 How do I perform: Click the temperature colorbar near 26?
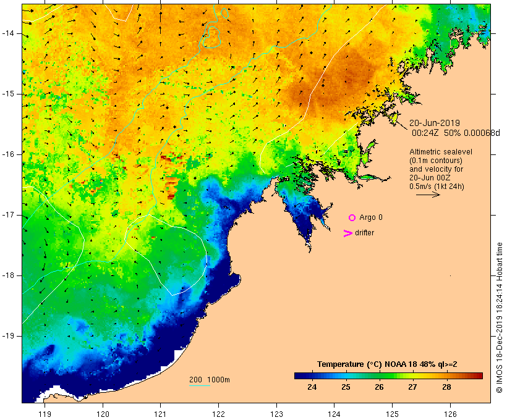point(379,376)
